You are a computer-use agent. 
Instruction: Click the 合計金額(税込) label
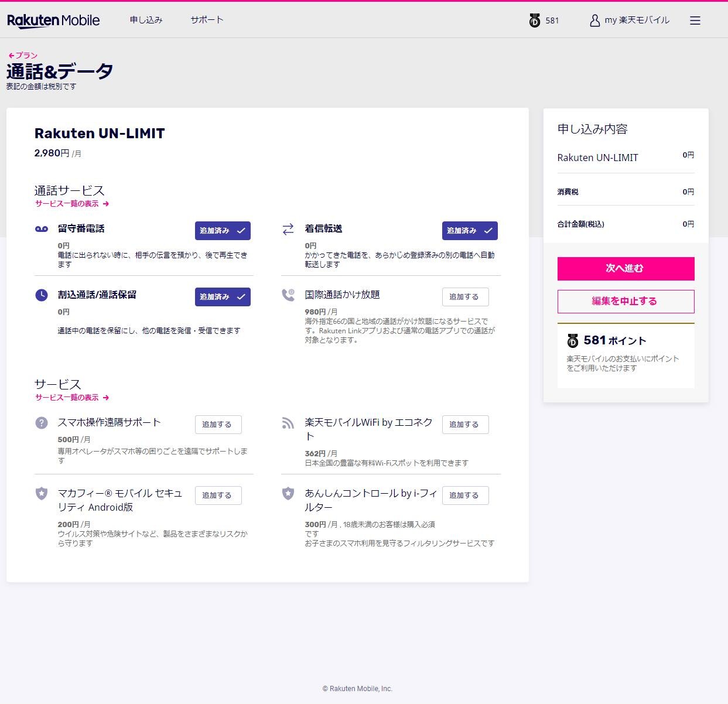(581, 224)
